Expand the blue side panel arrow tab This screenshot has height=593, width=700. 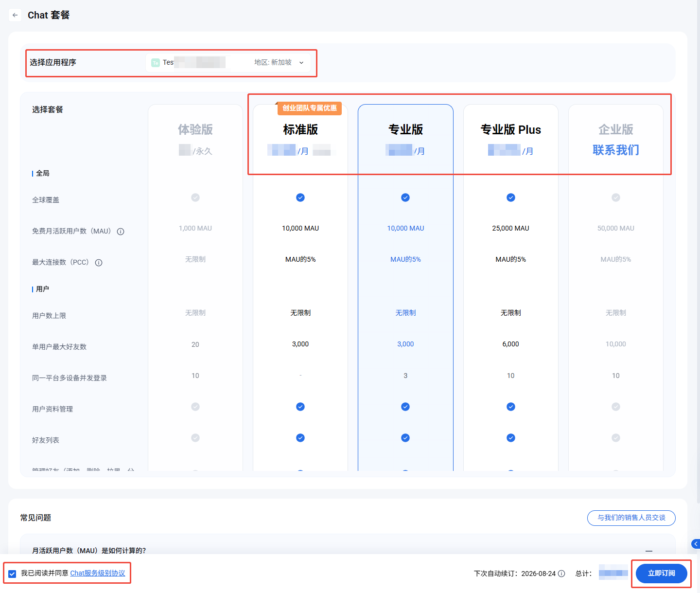696,544
